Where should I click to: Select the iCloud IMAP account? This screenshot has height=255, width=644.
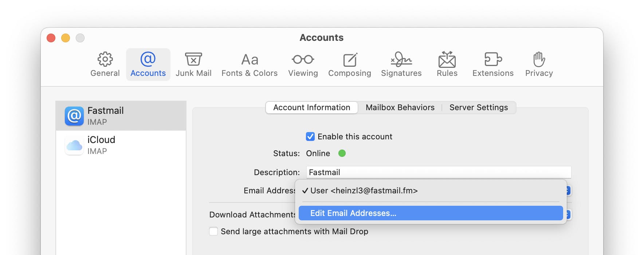pos(121,145)
